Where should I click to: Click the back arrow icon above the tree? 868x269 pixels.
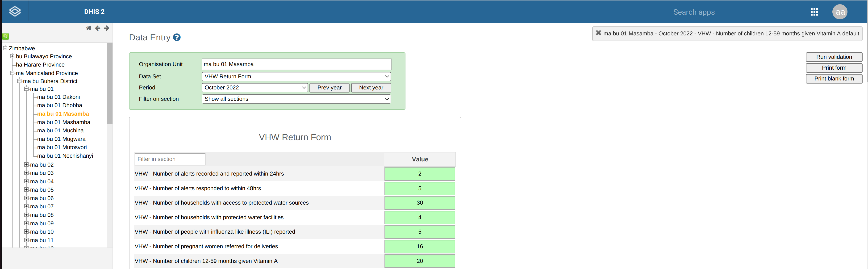98,28
